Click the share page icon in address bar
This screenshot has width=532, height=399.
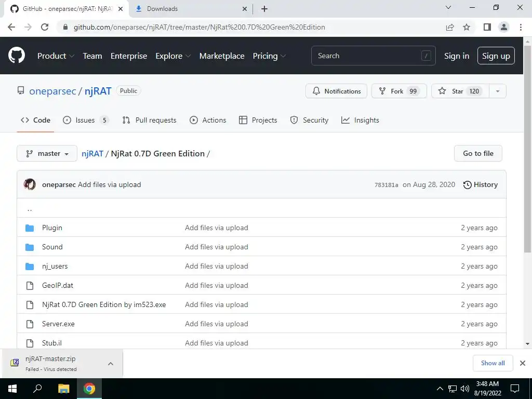[450, 27]
